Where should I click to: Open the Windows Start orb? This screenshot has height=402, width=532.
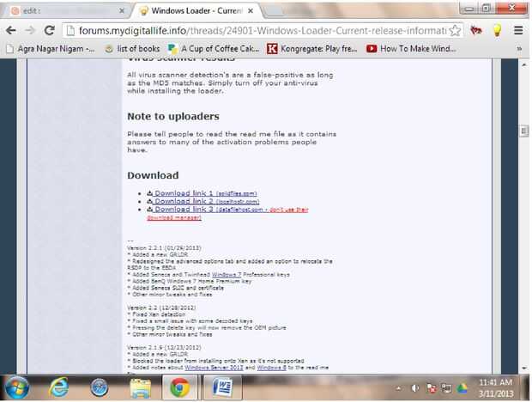click(x=17, y=387)
